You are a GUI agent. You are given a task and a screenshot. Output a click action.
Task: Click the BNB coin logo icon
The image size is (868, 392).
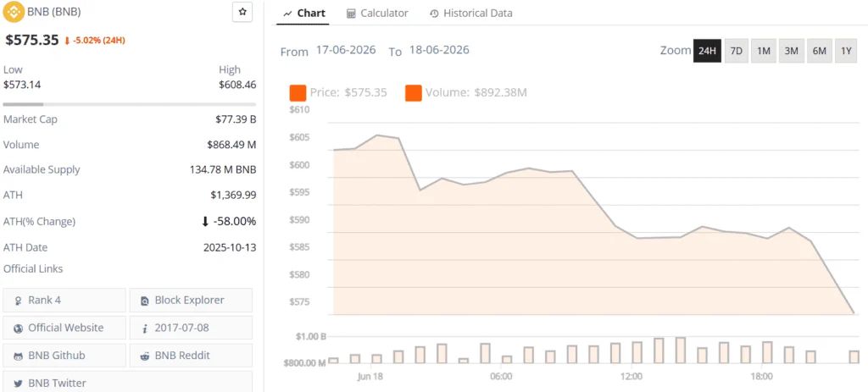(14, 12)
